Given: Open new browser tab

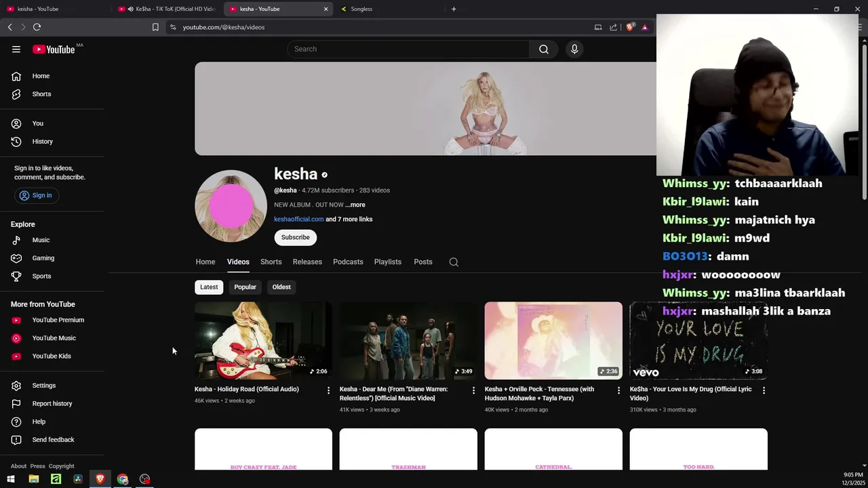Looking at the screenshot, I should [x=454, y=9].
